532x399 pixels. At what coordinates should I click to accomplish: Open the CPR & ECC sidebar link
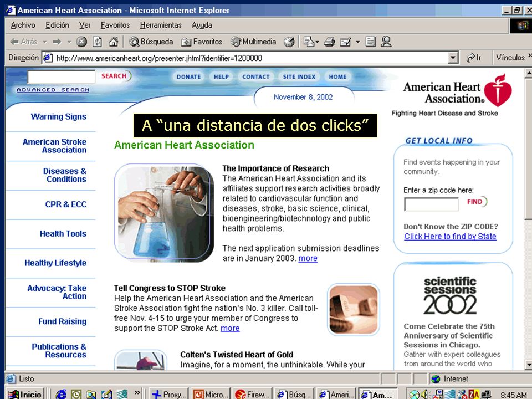(x=66, y=204)
